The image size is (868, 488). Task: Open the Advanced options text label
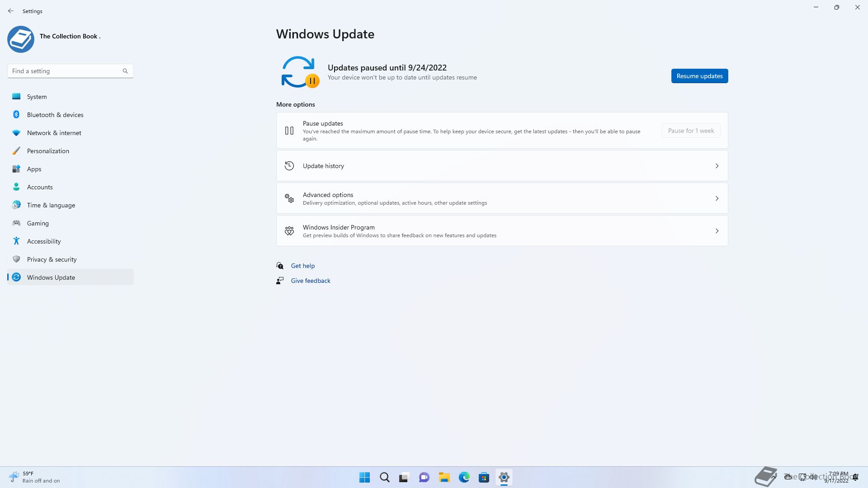[x=328, y=195]
